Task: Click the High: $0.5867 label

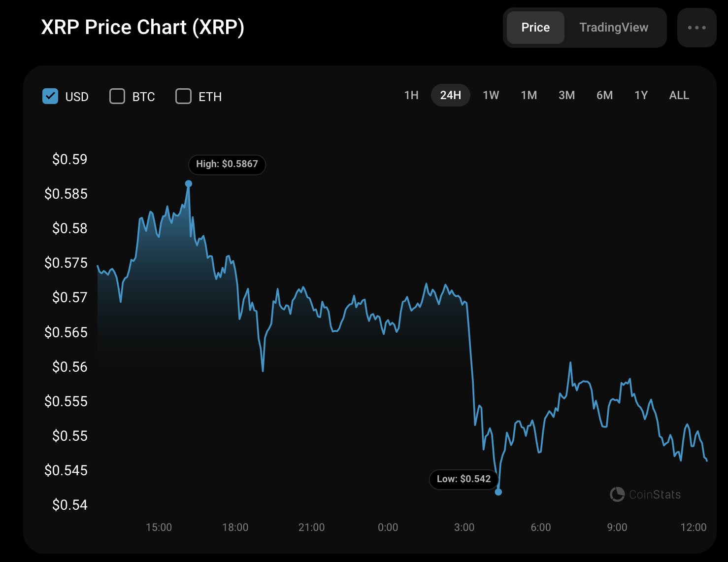Action: [x=227, y=164]
